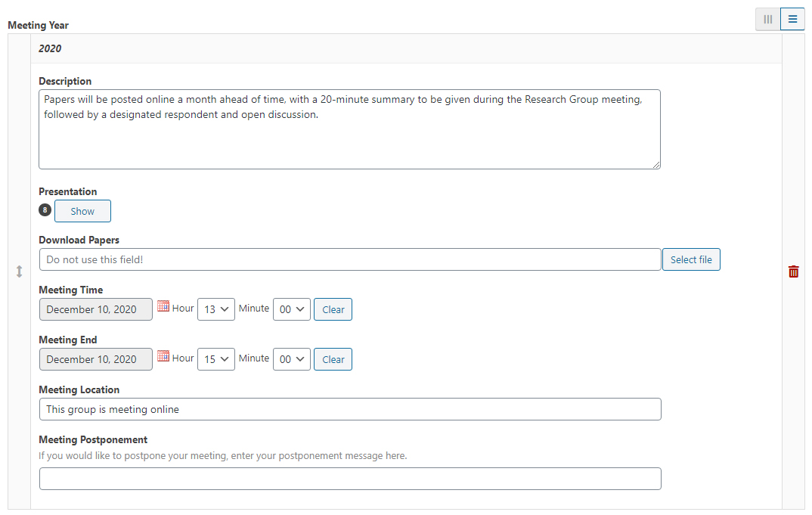Click the Meeting Time date field
812x515 pixels.
[x=96, y=309]
